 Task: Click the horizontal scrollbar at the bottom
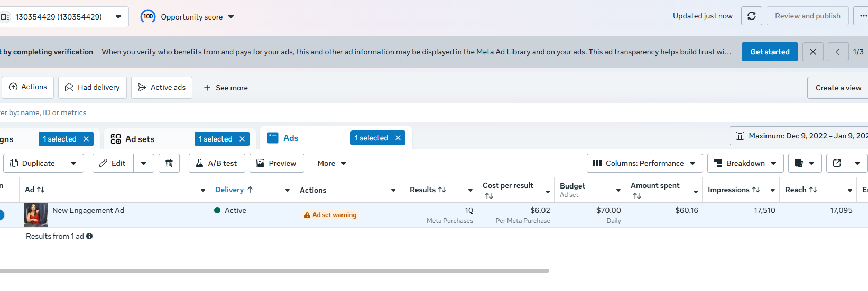[x=274, y=270]
